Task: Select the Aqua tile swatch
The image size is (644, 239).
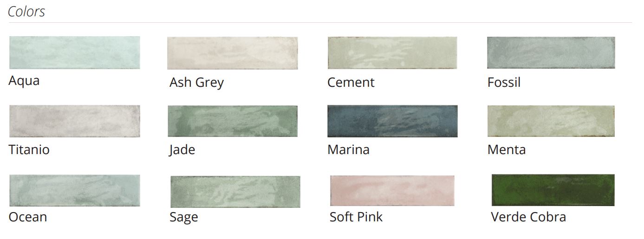Action: coord(75,53)
